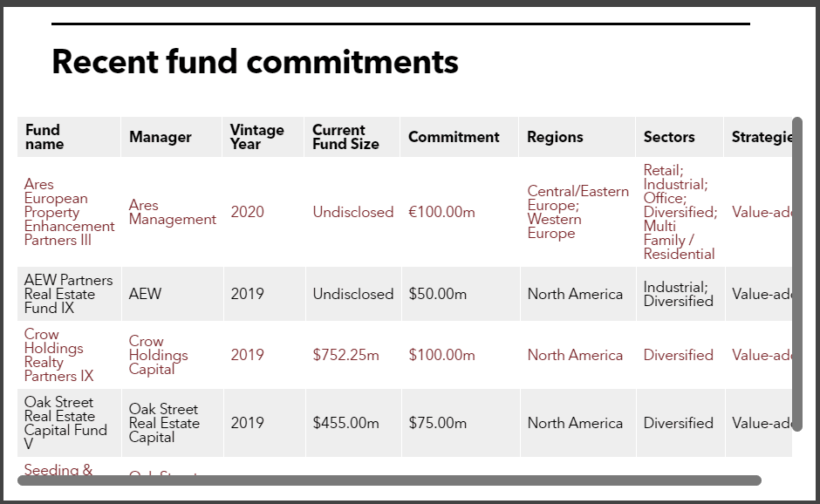The width and height of the screenshot is (820, 504).
Task: Click Diversified sector in Oak Street row
Action: click(678, 423)
